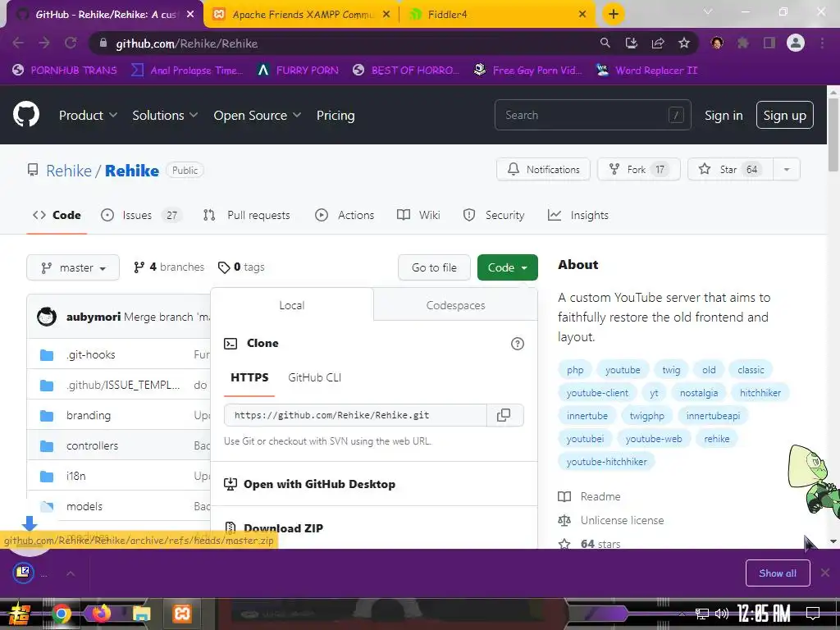Fork the repository with Fork button
This screenshot has height=630, width=840.
(638, 169)
